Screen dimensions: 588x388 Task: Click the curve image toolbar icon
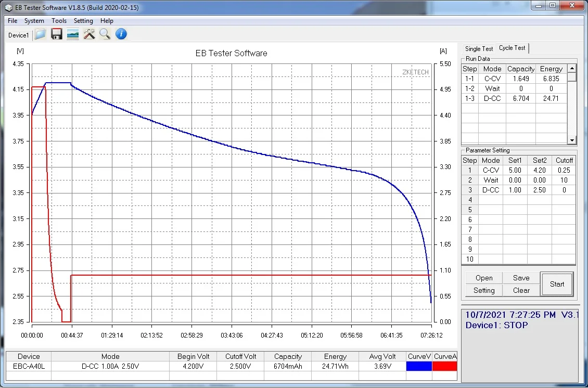pos(73,34)
